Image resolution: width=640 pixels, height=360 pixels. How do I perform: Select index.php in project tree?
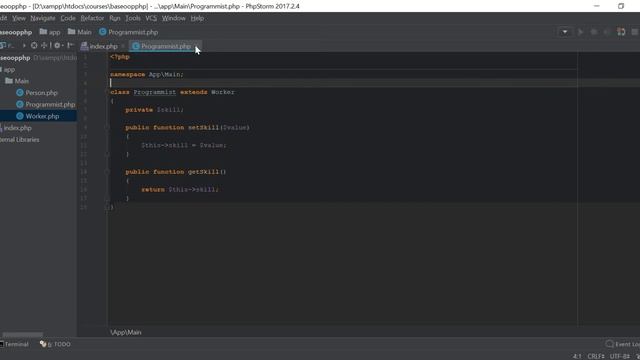click(18, 128)
